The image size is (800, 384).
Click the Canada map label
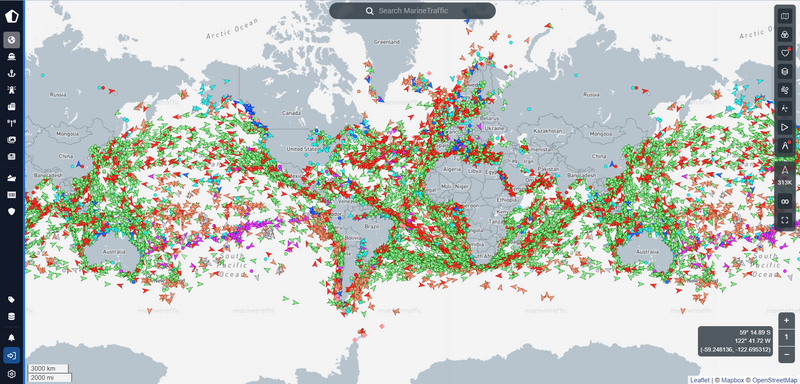tap(291, 113)
